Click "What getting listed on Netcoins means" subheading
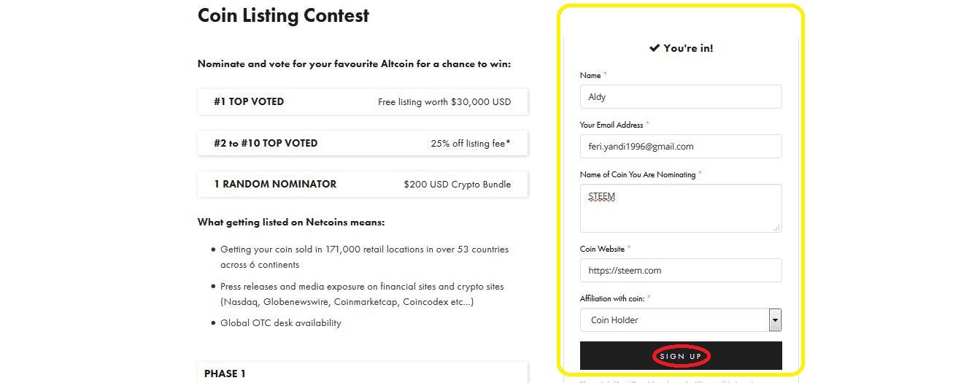 click(x=291, y=223)
